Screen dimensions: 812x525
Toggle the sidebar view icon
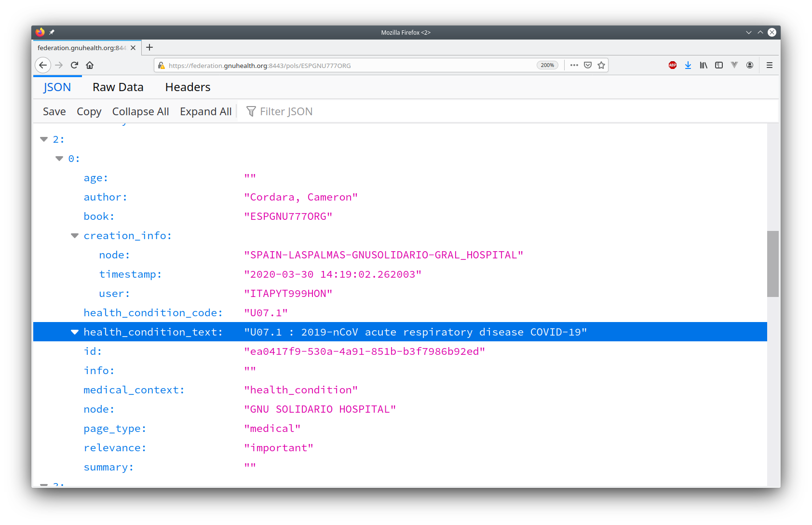[719, 65]
